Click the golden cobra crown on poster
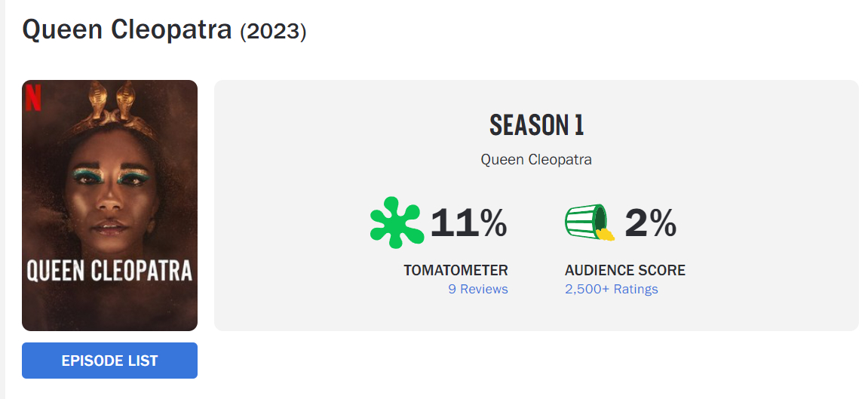Image resolution: width=868 pixels, height=399 pixels. (x=108, y=102)
